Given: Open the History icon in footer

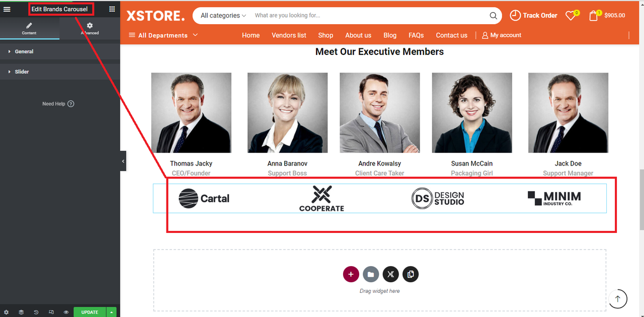Looking at the screenshot, I should (36, 312).
